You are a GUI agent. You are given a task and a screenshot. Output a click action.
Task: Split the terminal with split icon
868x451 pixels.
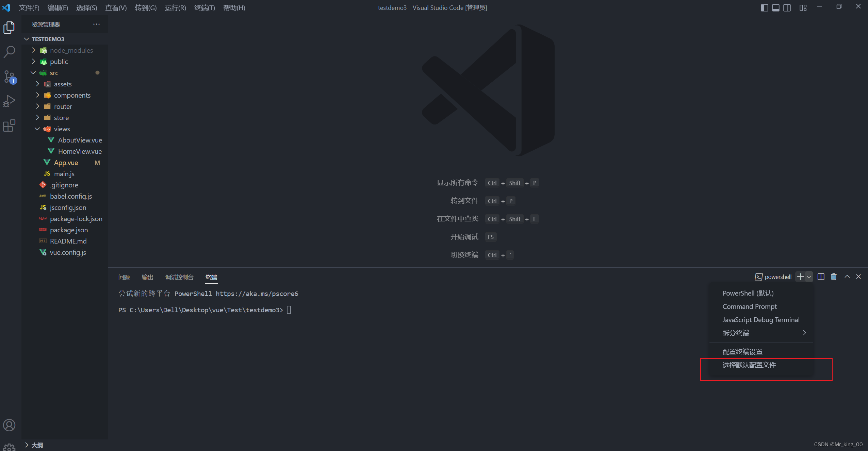click(x=821, y=277)
